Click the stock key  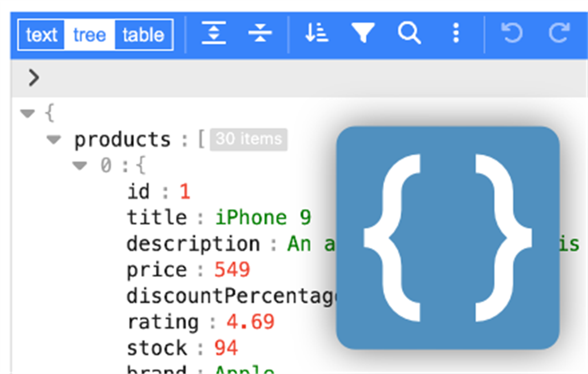pos(157,348)
